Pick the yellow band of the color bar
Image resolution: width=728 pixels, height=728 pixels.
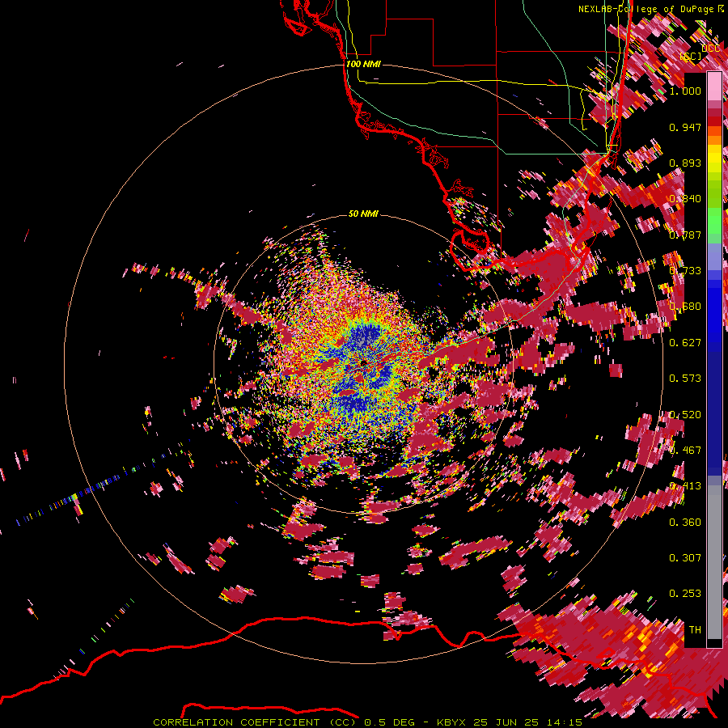(714, 159)
